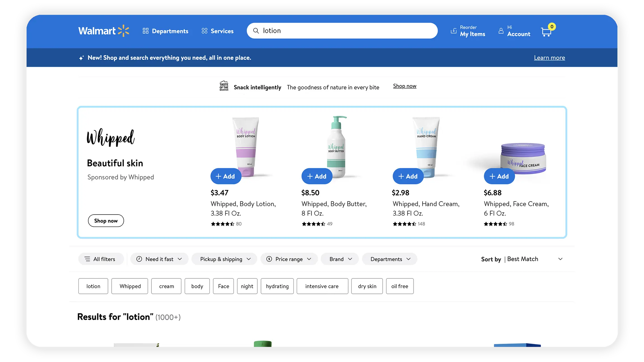Enable the dry skin filter
644x362 pixels.
(367, 286)
